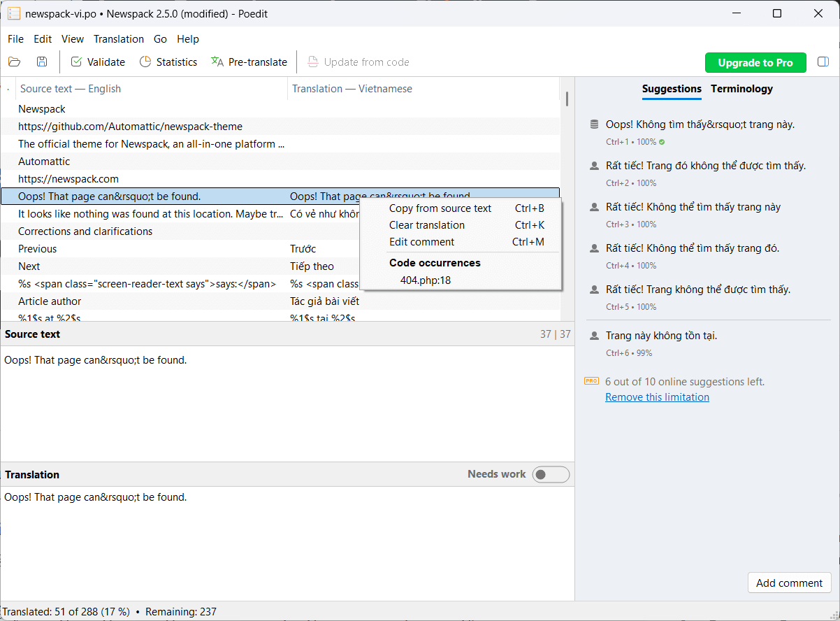
Task: Open the File menu
Action: 15,39
